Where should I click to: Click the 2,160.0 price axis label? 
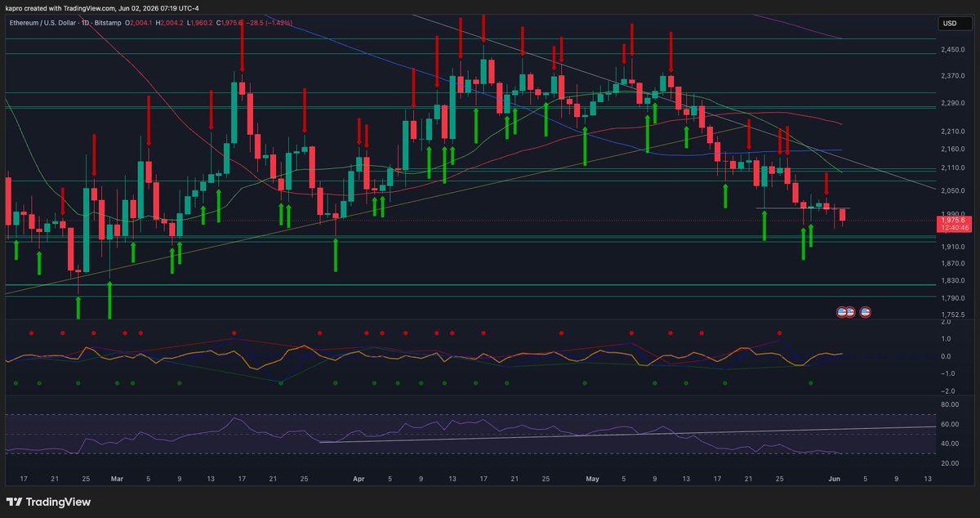coord(954,150)
